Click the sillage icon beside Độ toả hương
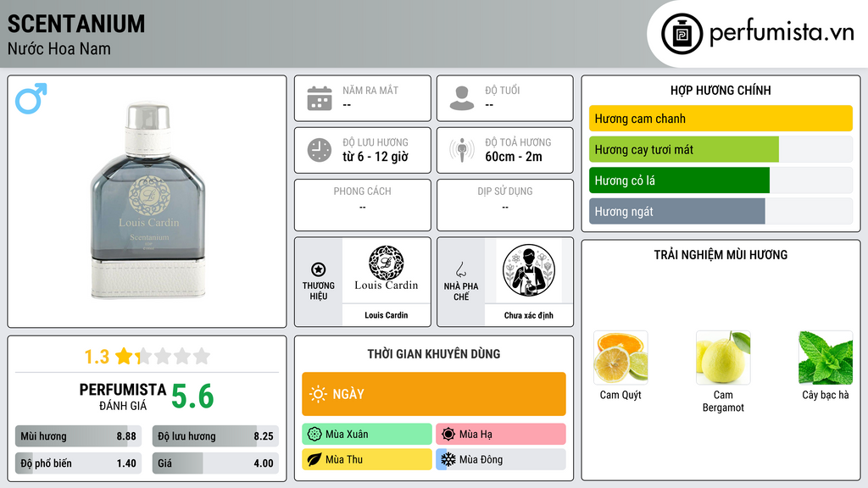Screen dimensions: 868x488 (x=462, y=150)
